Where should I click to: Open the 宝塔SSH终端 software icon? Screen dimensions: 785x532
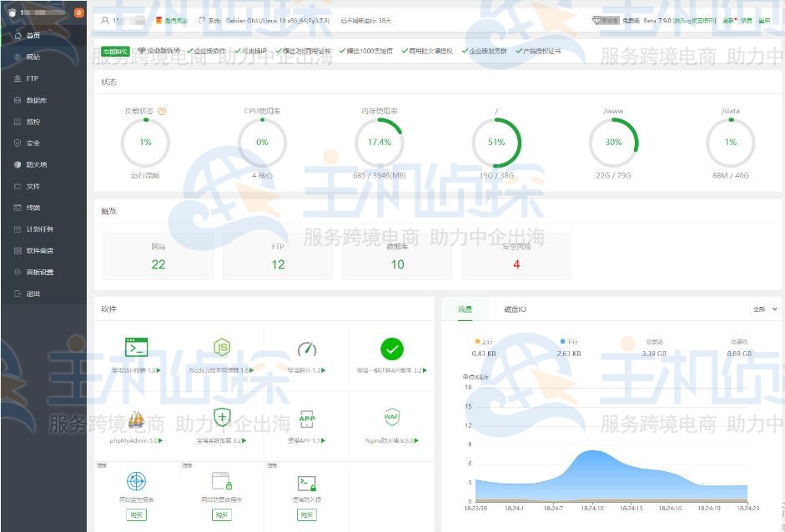pos(136,348)
